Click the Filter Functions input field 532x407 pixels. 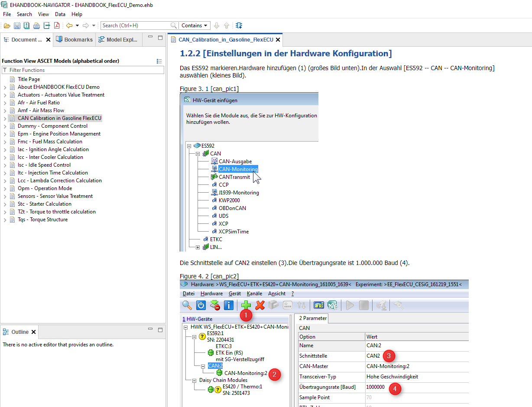(x=84, y=70)
